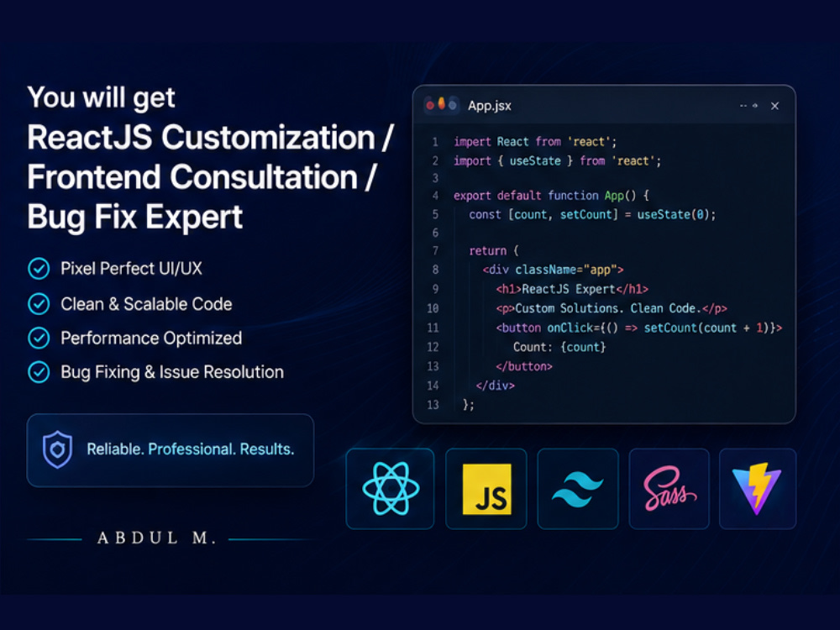Viewport: 840px width, 630px height.
Task: Select the App.jsx file tab title
Action: 489,106
